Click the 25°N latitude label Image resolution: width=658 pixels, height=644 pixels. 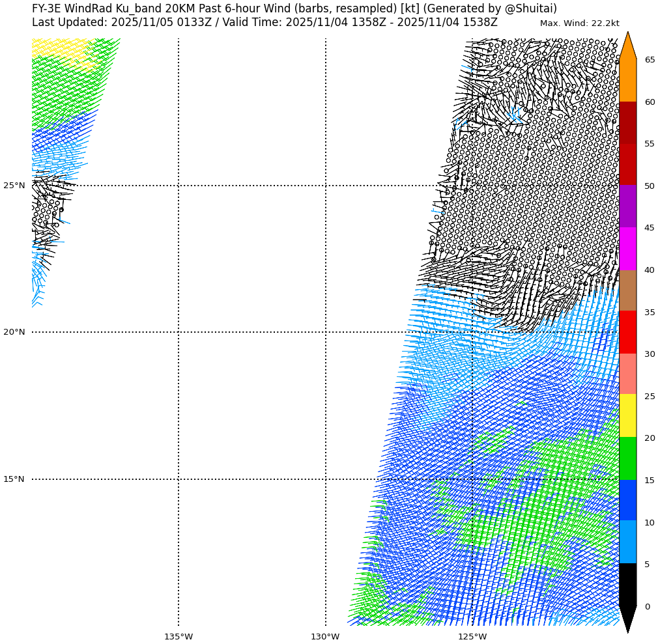(14, 186)
